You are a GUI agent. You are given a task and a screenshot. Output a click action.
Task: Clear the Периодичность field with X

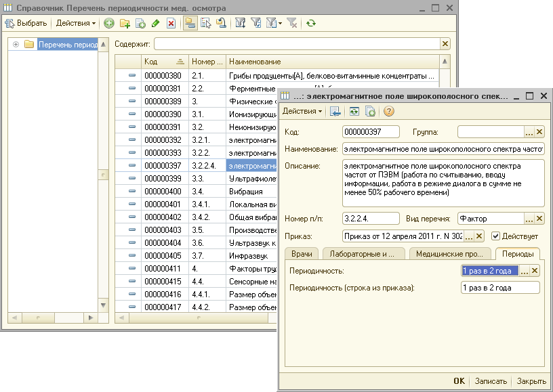click(x=535, y=271)
